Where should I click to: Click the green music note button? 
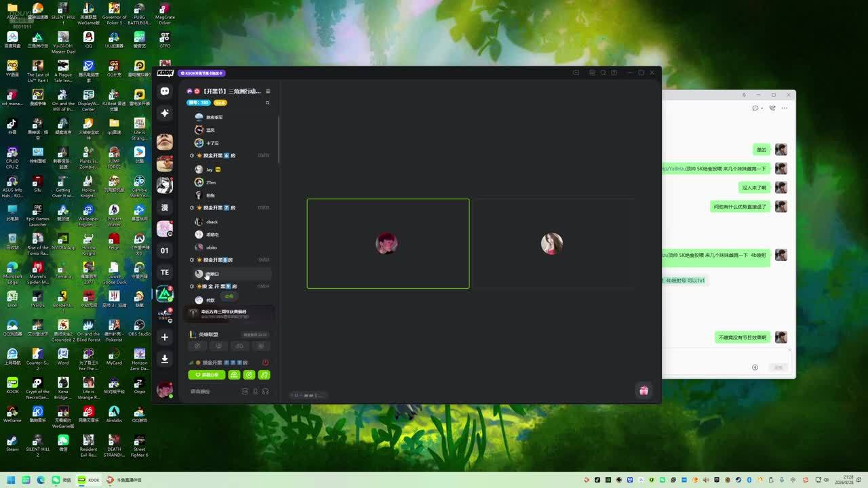pyautogui.click(x=264, y=375)
